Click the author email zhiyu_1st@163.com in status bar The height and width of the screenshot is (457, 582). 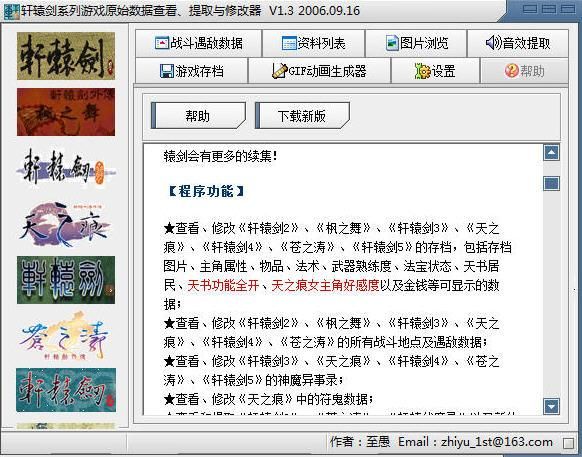tap(497, 442)
